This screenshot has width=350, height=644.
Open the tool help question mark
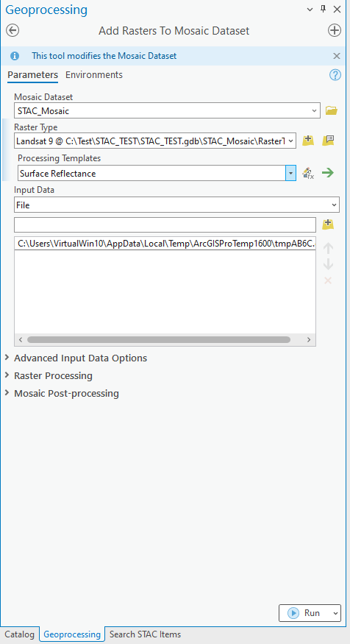coord(335,75)
